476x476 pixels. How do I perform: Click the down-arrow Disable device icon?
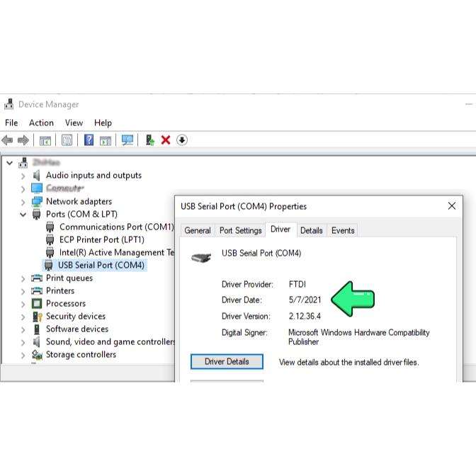point(182,140)
